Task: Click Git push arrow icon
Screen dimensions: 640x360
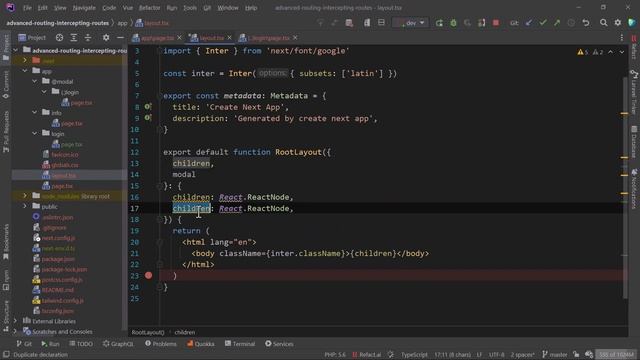Action: coord(557,23)
